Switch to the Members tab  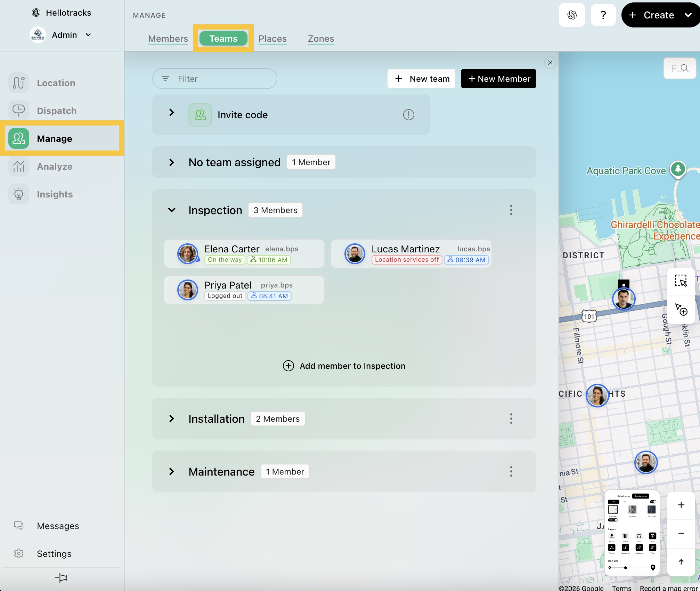point(168,39)
